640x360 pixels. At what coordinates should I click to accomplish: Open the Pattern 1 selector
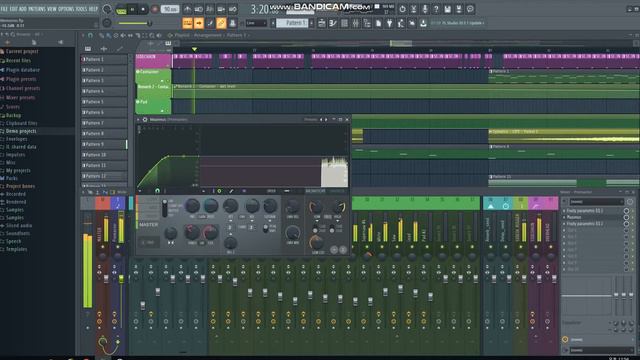(292, 23)
